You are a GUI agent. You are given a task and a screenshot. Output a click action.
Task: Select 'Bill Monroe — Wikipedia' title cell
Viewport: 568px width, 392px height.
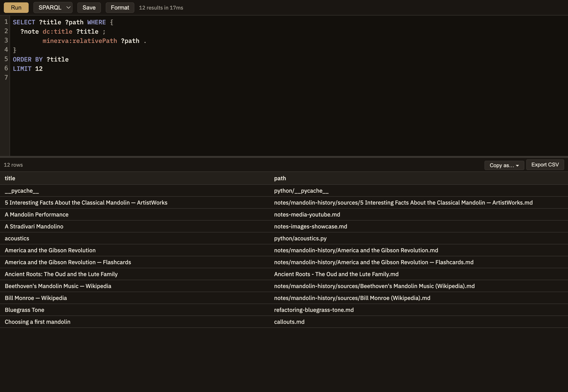[135, 298]
